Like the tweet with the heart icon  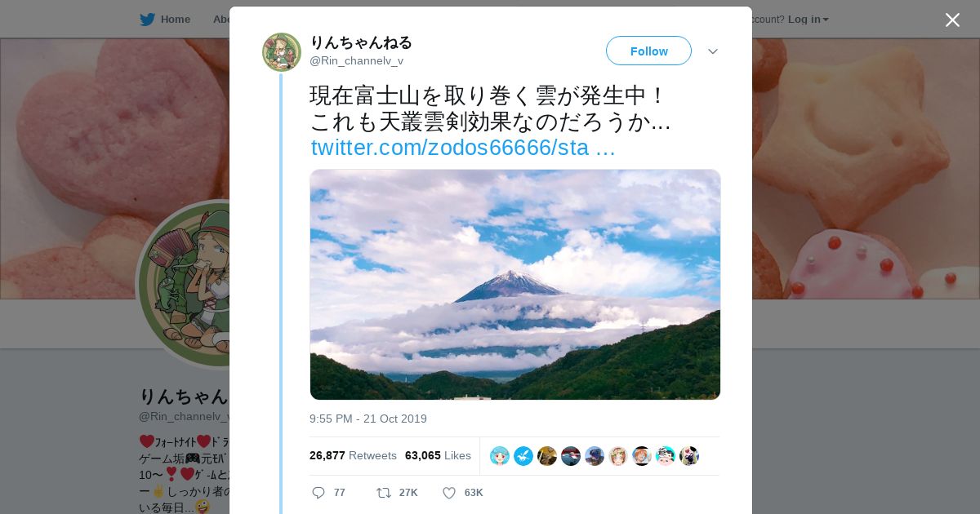[448, 493]
